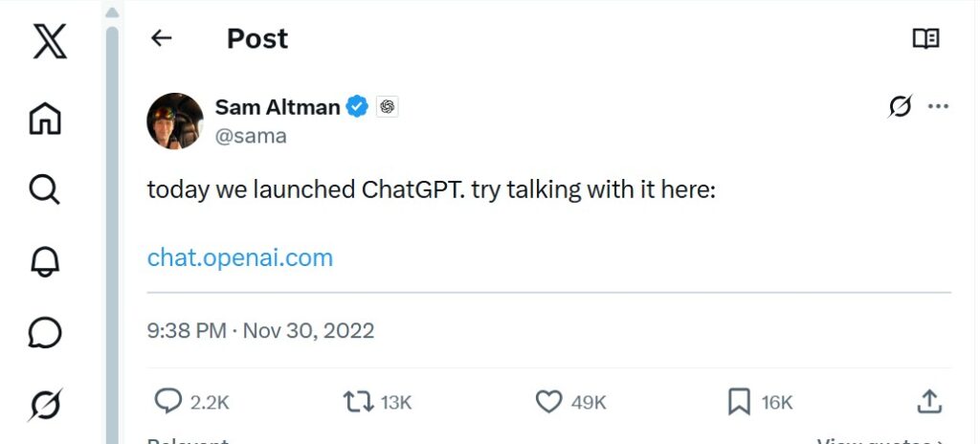Reply to the post with 2.2K comments
Screen dimensions: 980x444
[168, 402]
